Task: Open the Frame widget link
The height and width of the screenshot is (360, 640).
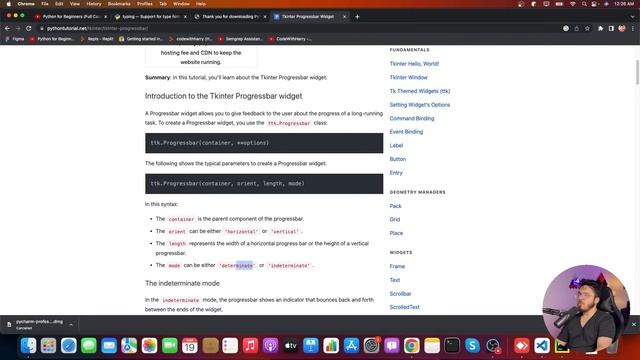Action: point(397,267)
